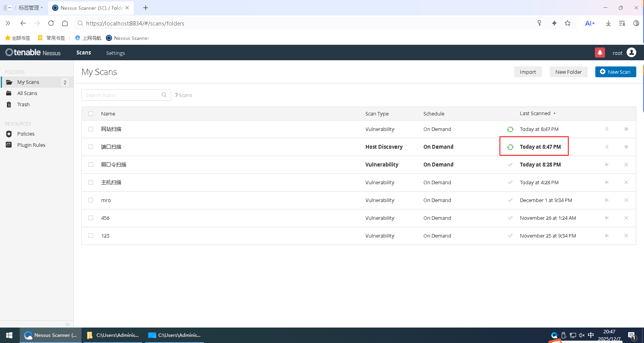Open the root user account icon
Image resolution: width=644 pixels, height=343 pixels.
pos(631,53)
